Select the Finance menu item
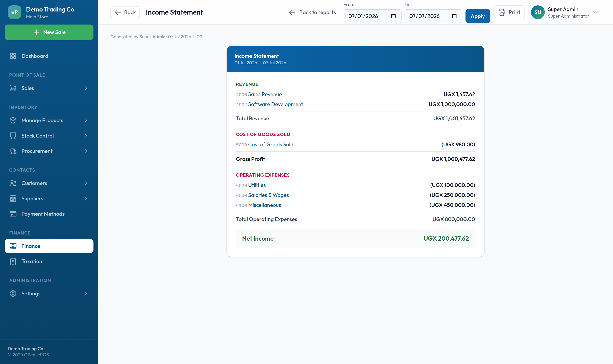Viewport: 613px width, 364px height. tap(49, 246)
